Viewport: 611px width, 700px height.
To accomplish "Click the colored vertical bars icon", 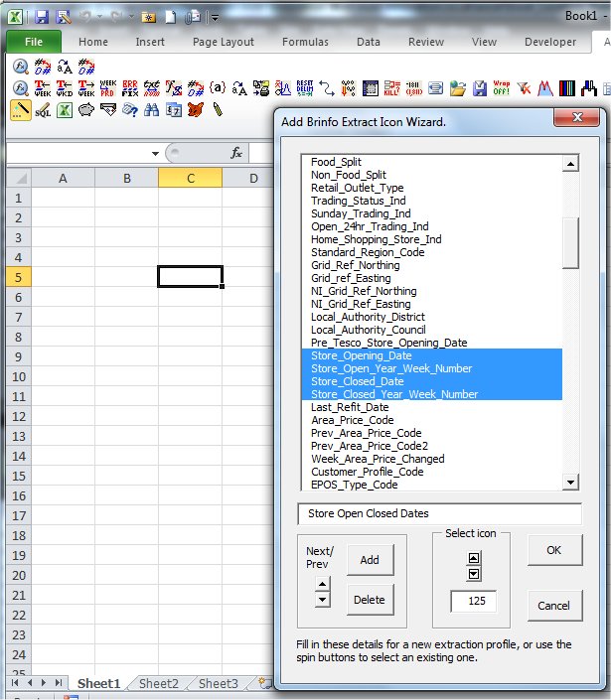I will click(x=566, y=88).
